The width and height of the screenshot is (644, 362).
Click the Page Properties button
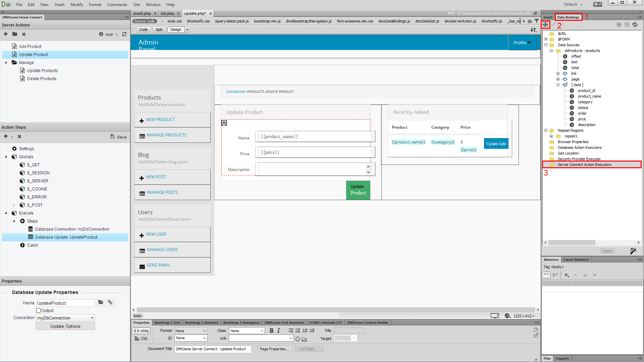point(275,349)
